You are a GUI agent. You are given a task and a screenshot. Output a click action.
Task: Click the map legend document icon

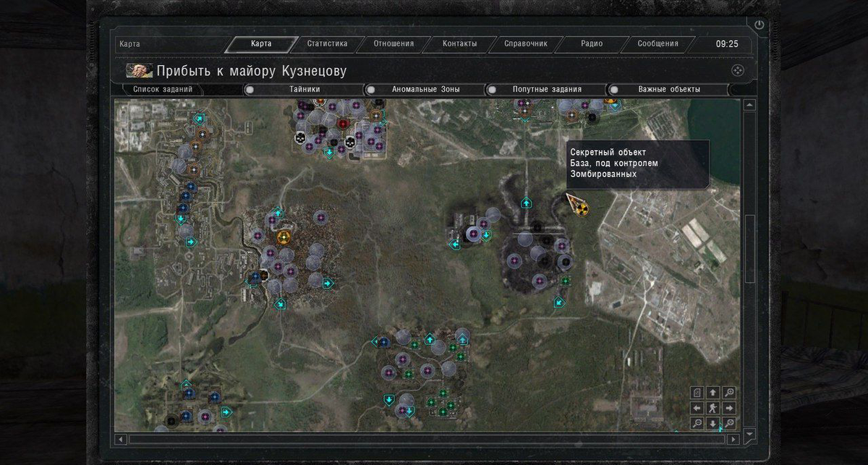697,393
